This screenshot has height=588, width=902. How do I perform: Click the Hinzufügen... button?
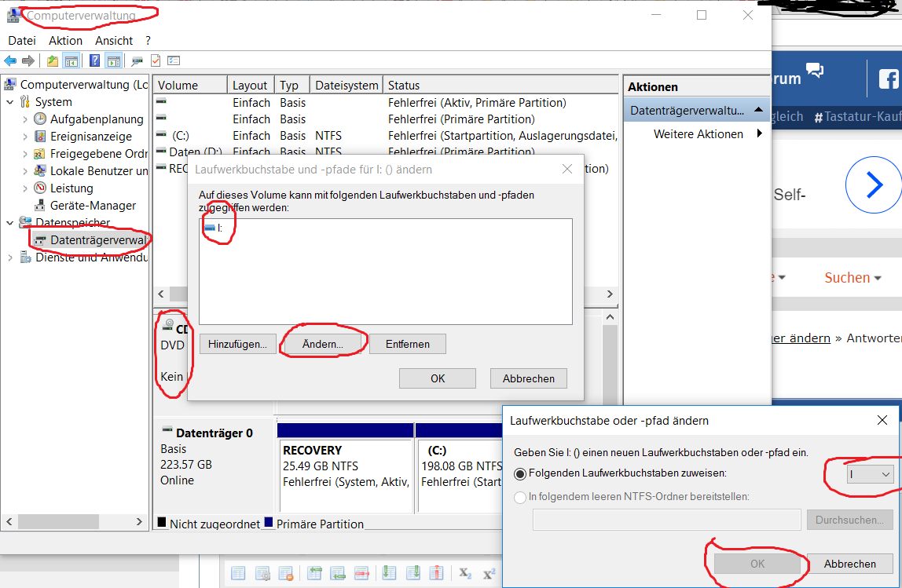pyautogui.click(x=237, y=345)
